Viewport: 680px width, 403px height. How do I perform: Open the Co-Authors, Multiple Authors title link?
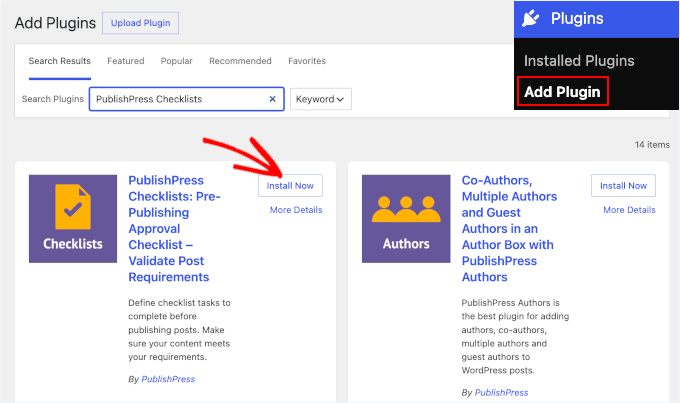coord(510,229)
